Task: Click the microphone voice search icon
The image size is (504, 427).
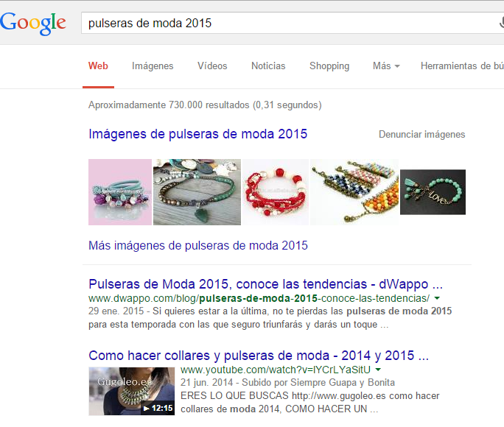Action: (x=502, y=23)
